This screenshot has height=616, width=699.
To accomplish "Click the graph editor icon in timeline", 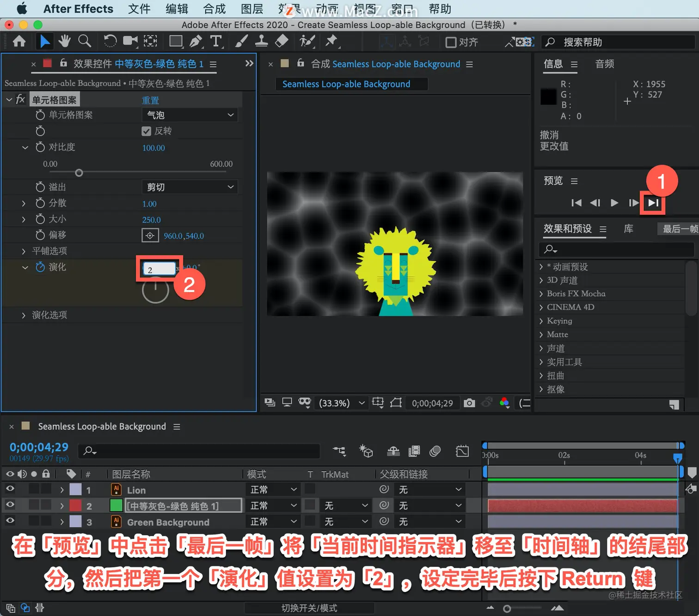I will coord(462,451).
